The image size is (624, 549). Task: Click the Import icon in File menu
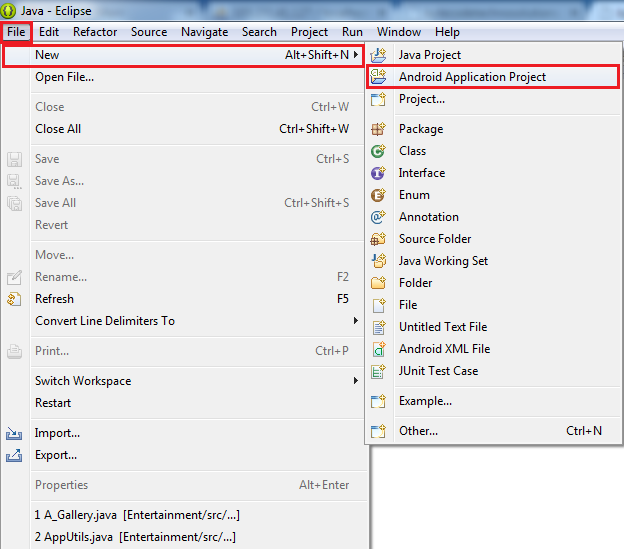coord(14,433)
